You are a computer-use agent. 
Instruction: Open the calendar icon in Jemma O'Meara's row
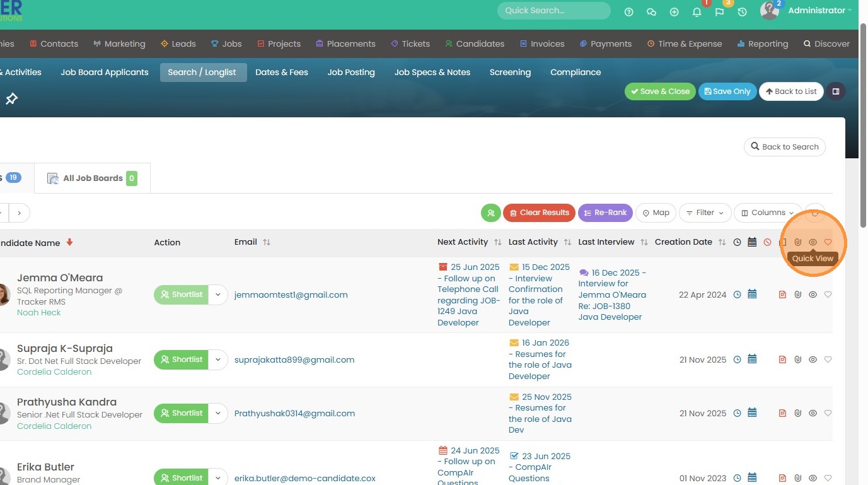pos(752,295)
